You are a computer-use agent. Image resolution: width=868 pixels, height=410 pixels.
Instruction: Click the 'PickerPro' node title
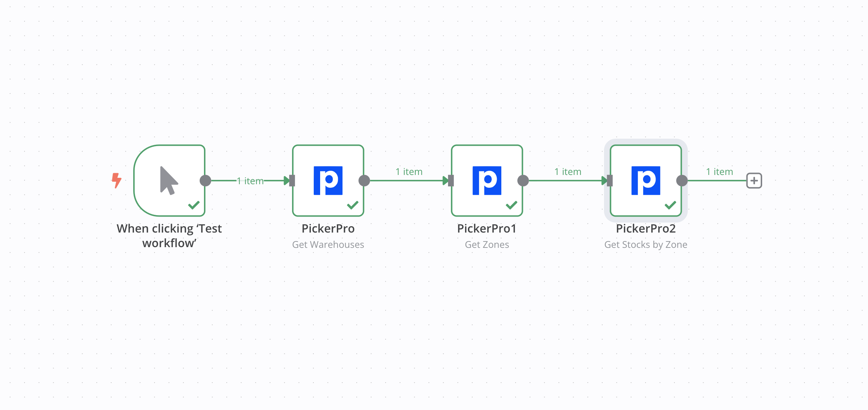point(328,229)
